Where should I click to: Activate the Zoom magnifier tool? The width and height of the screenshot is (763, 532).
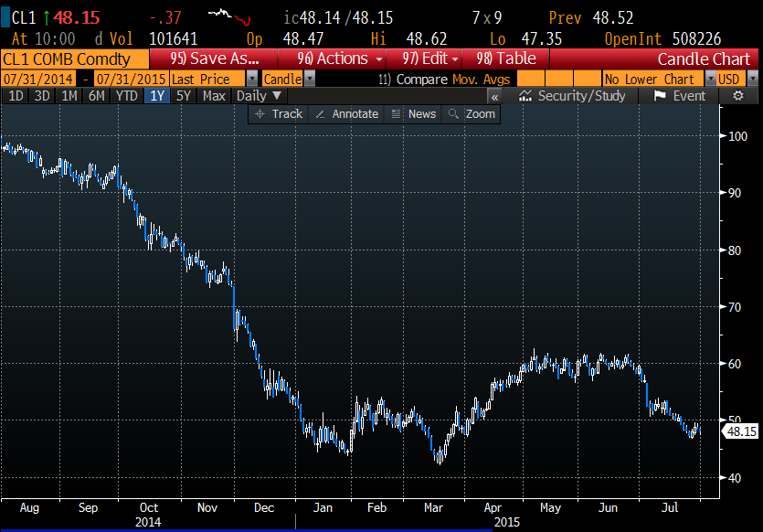pyautogui.click(x=471, y=114)
